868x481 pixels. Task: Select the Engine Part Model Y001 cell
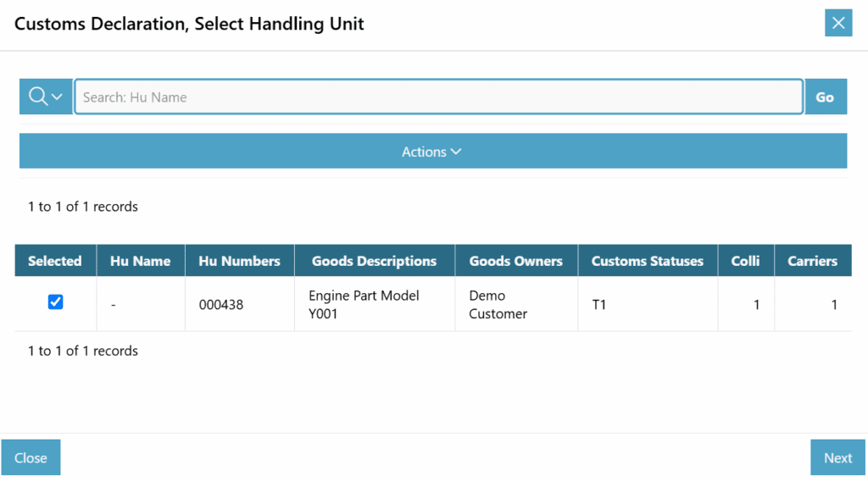364,305
